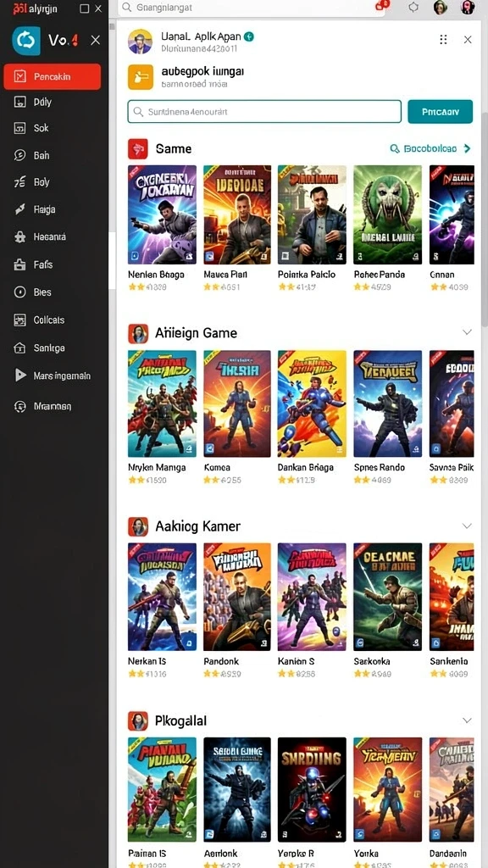The image size is (488, 868).
Task: Click the Mars ingemain play icon
Action: tap(20, 376)
